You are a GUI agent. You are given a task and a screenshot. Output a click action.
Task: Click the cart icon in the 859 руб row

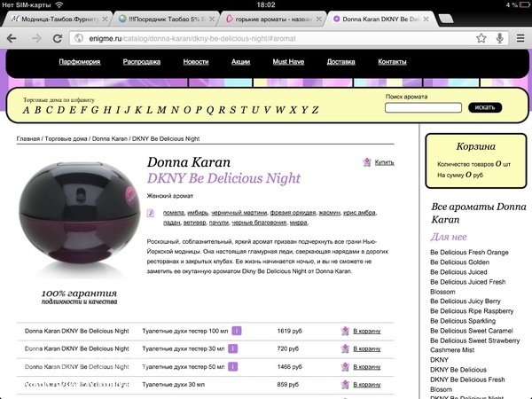(344, 385)
